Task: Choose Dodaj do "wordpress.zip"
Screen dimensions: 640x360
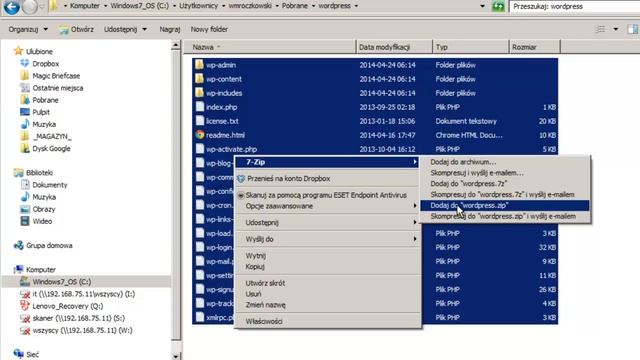Action: (x=505, y=206)
